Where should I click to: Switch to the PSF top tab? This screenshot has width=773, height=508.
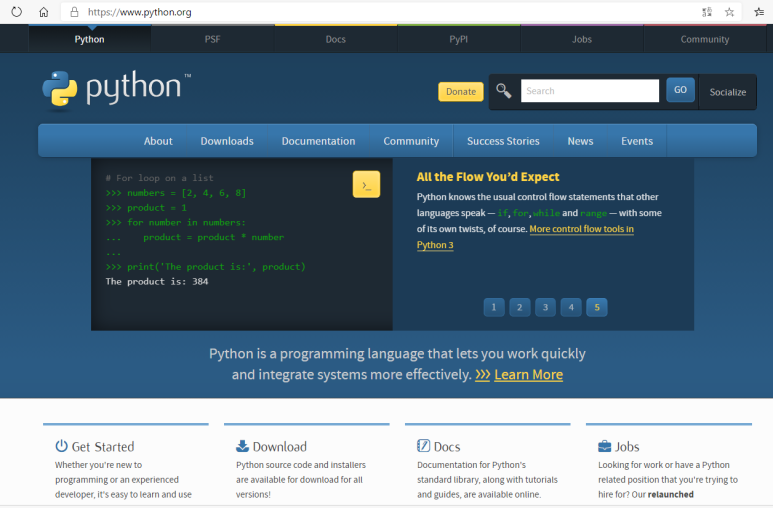coord(212,39)
